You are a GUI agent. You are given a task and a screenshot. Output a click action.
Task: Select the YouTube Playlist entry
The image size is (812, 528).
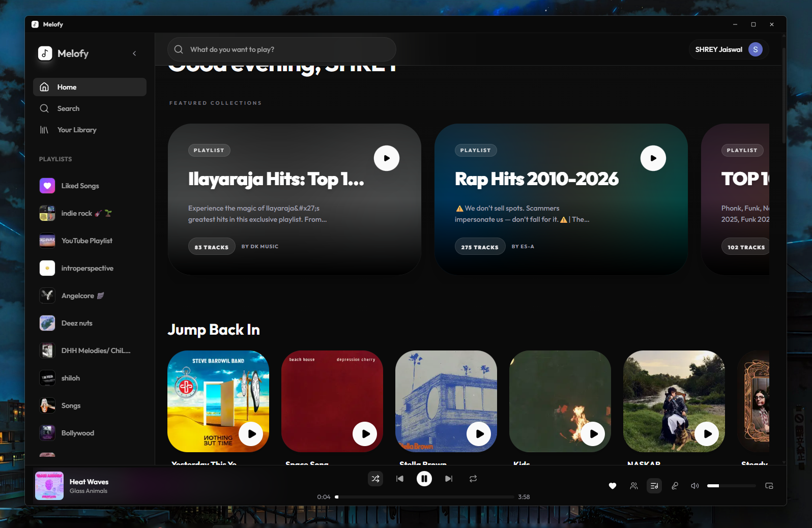[x=90, y=241]
